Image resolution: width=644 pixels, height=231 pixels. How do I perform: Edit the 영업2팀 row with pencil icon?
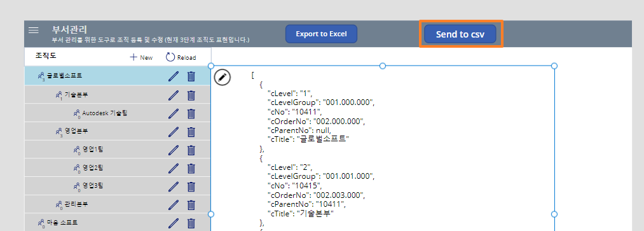tap(174, 168)
